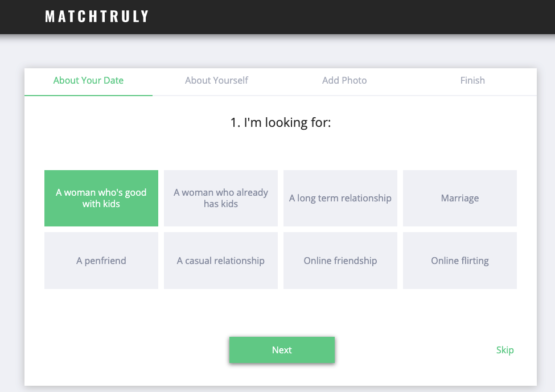Choose 'A long term relationship' option
Image resolution: width=555 pixels, height=392 pixels.
pos(340,198)
